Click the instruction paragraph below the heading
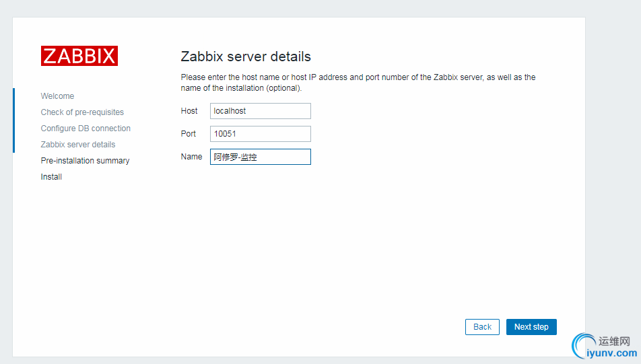 [358, 83]
